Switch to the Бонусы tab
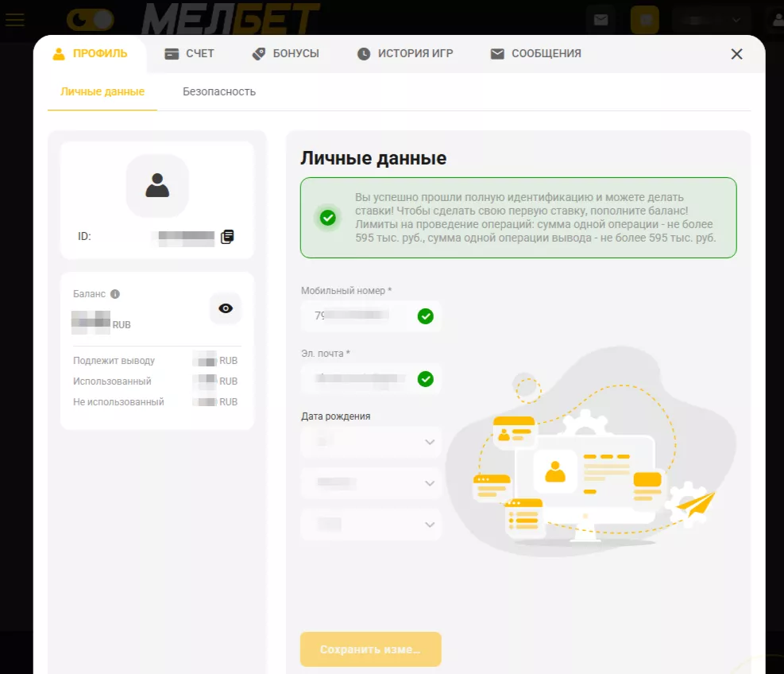This screenshot has height=674, width=784. point(285,54)
